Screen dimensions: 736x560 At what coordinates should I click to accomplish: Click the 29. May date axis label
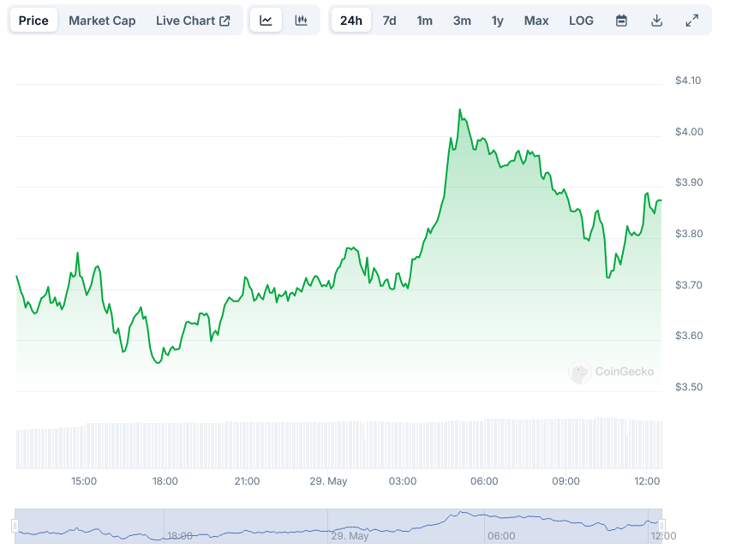coord(328,481)
